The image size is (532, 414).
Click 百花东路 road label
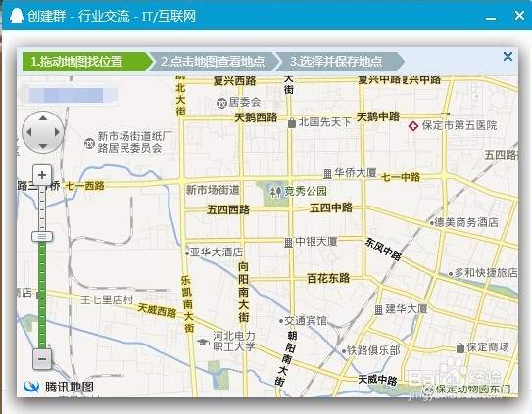328,278
